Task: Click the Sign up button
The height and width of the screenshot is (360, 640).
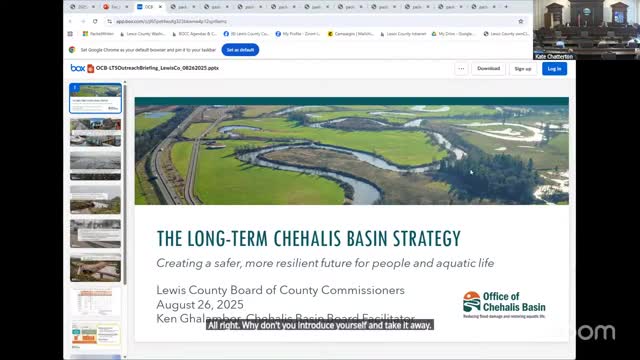Action: [523, 69]
